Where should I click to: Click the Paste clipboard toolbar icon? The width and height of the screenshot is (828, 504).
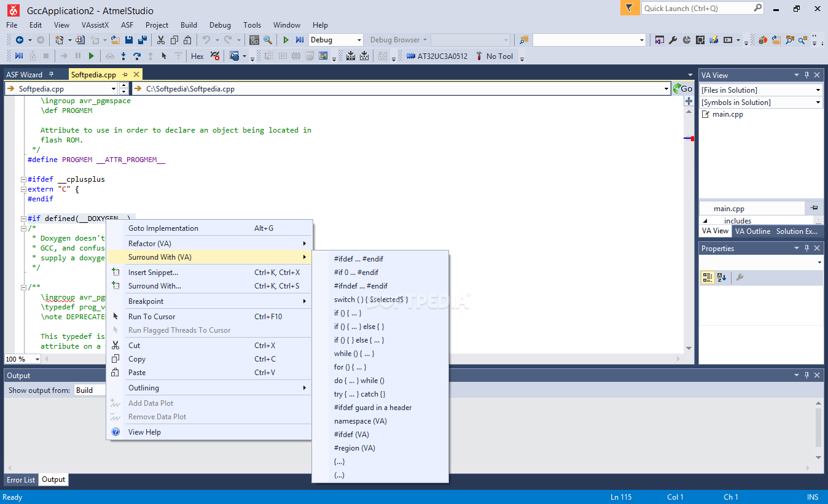click(188, 40)
